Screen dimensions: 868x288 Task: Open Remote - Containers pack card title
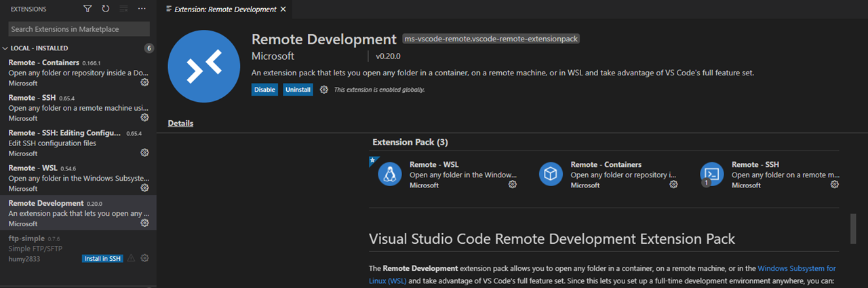pyautogui.click(x=606, y=164)
